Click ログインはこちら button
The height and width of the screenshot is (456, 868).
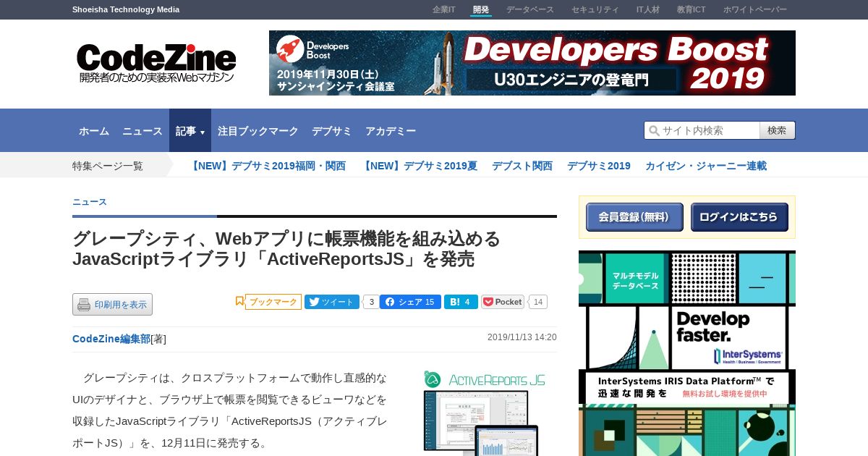739,217
